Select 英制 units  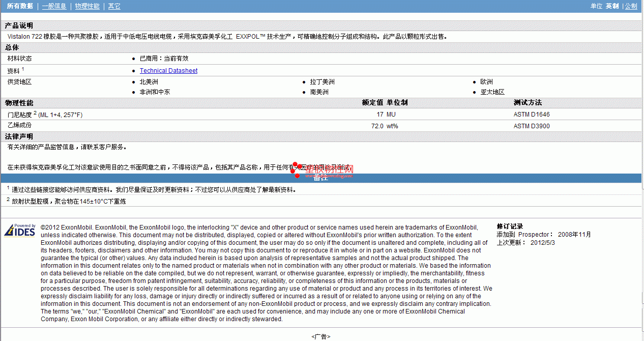(612, 6)
